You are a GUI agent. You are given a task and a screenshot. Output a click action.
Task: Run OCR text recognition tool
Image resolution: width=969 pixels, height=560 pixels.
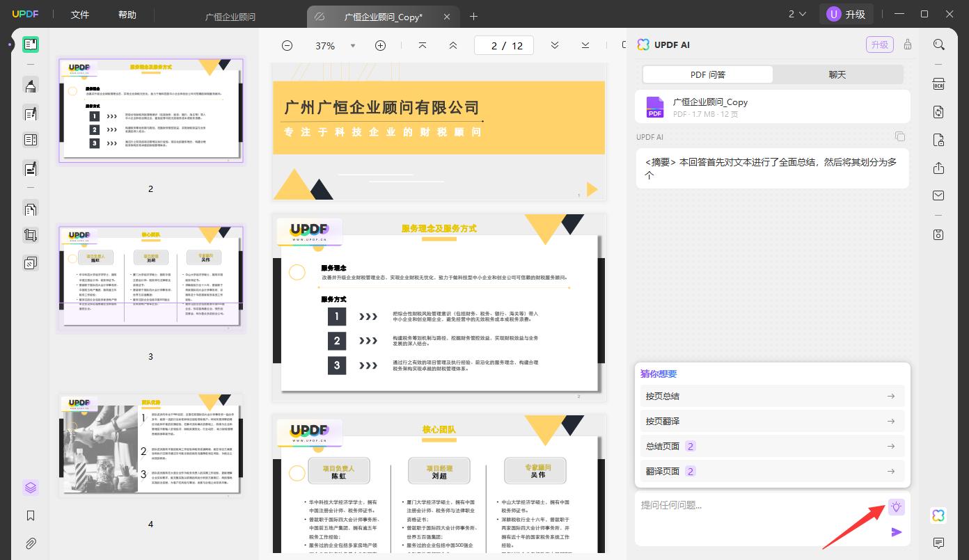tap(939, 84)
